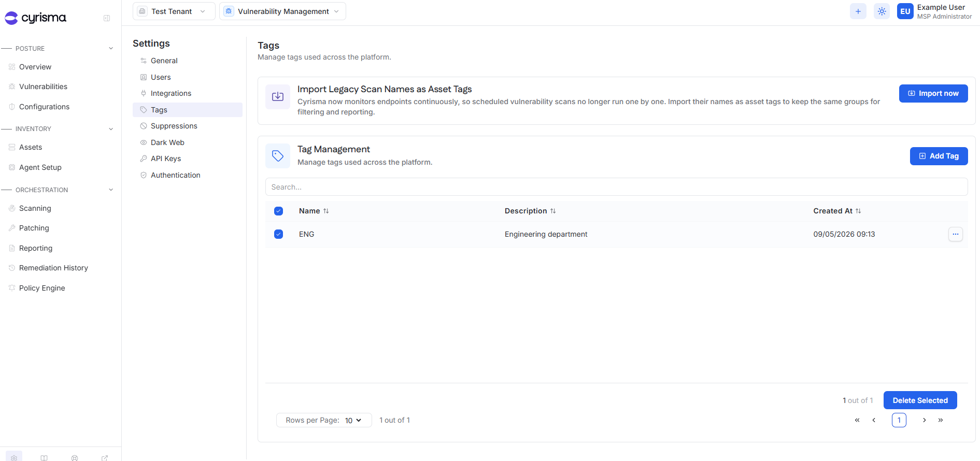The height and width of the screenshot is (461, 980).
Task: Open Vulnerabilities in the sidebar
Action: pos(43,87)
